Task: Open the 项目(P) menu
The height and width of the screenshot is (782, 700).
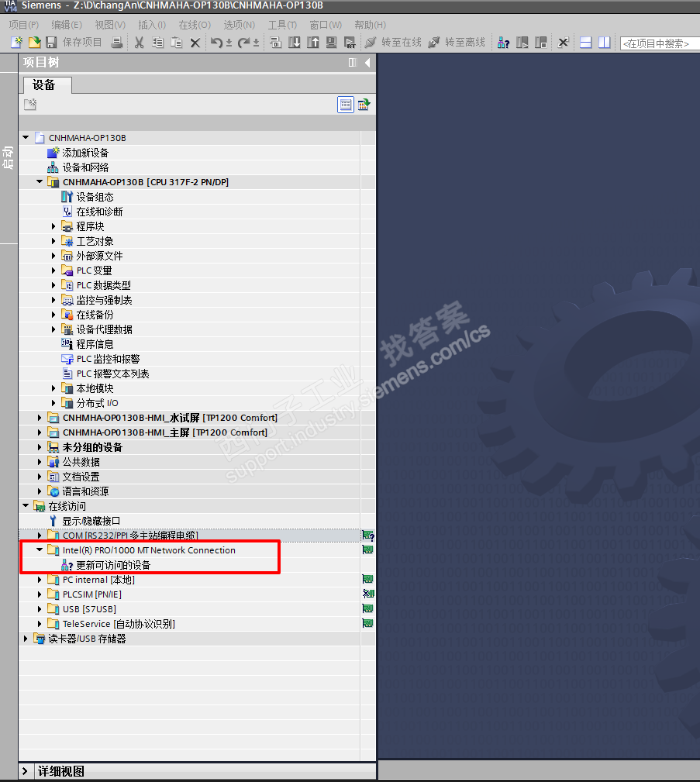Action: click(23, 25)
